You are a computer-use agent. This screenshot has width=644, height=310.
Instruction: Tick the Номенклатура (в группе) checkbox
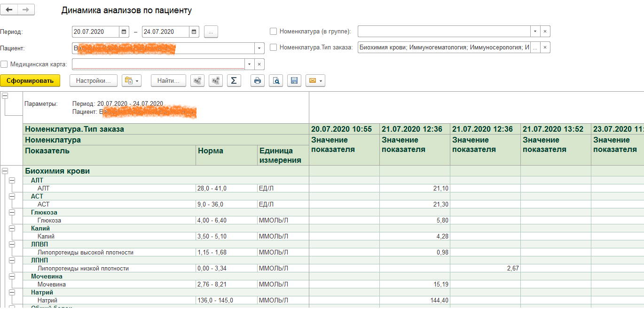(x=273, y=32)
